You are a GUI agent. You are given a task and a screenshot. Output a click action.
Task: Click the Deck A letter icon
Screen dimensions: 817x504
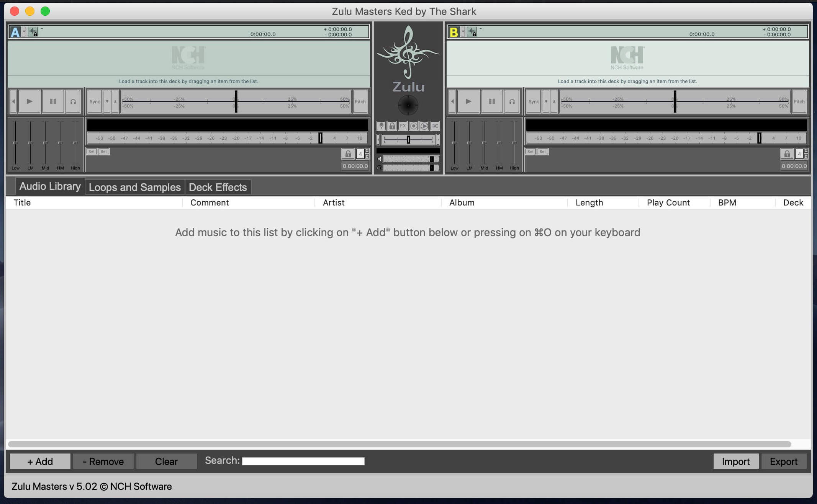pos(15,32)
